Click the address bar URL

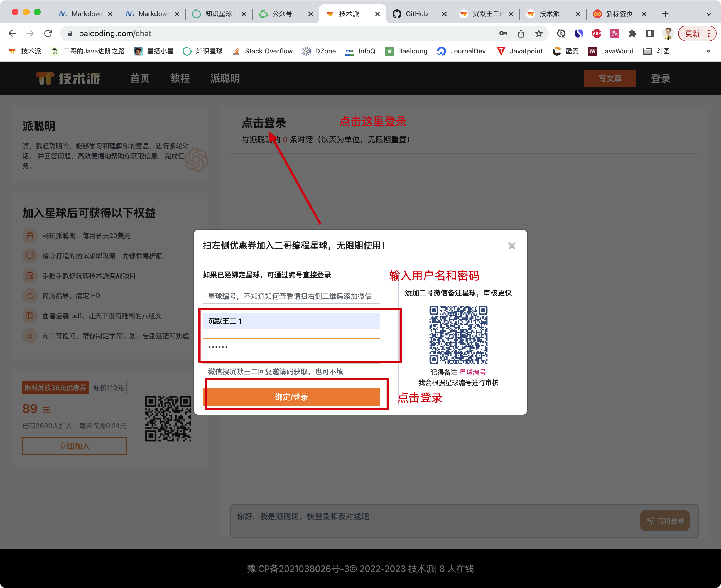pos(115,33)
